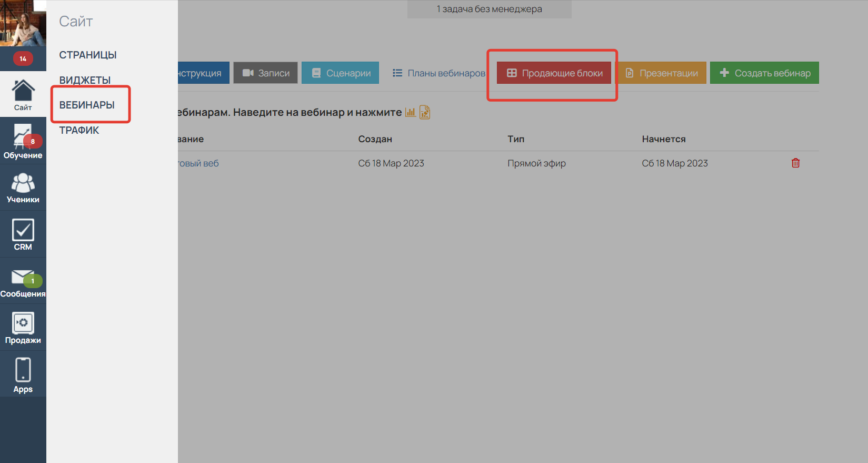The width and height of the screenshot is (868, 463).
Task: Delete the webinar with trash icon
Action: coord(795,163)
